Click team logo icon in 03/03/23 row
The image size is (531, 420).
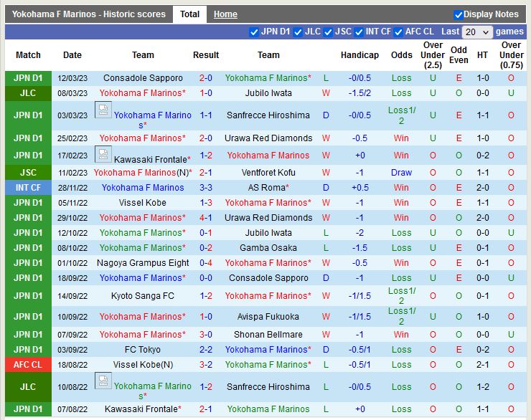coord(103,110)
